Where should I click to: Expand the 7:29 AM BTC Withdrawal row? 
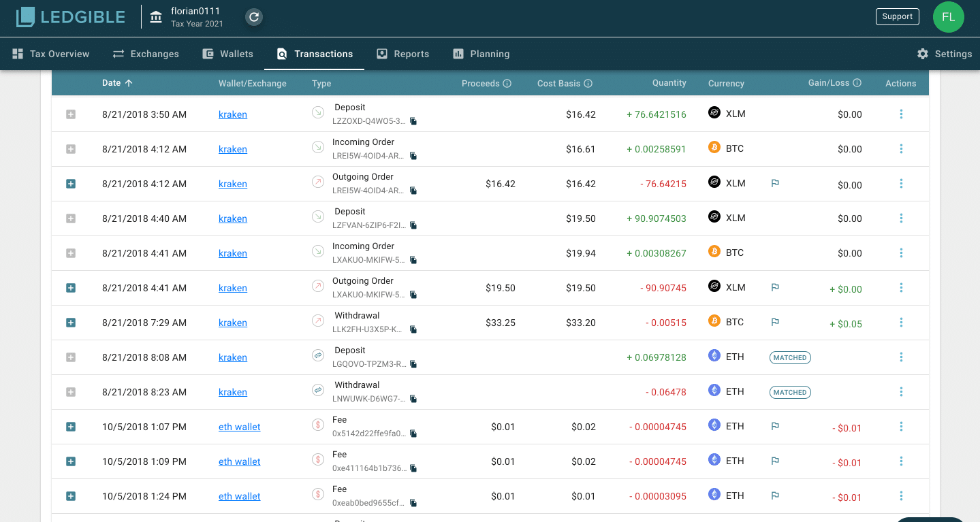(71, 323)
